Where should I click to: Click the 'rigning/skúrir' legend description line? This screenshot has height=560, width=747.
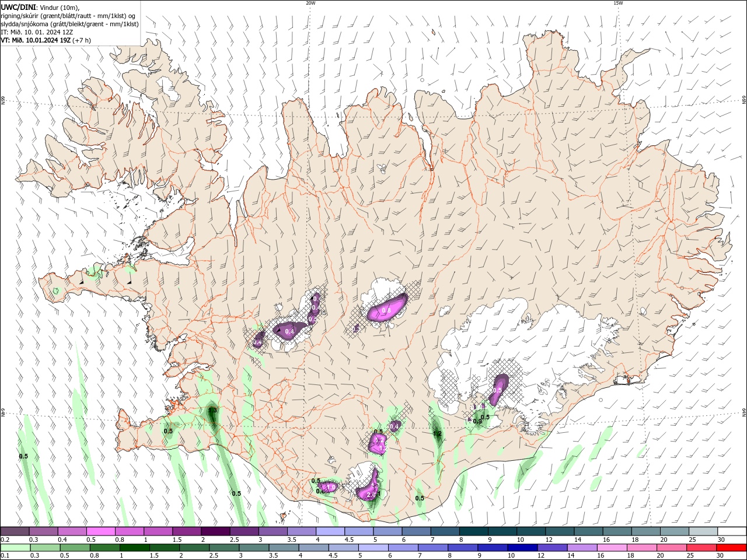point(69,15)
